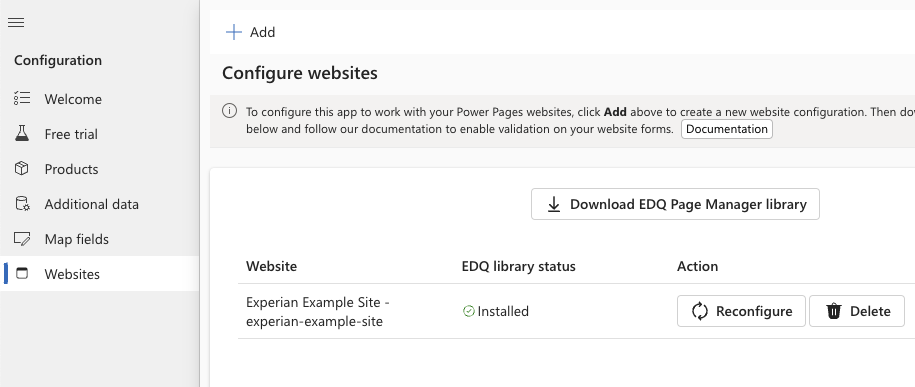Download EDQ Page Manager library
Screen dimensions: 915x387
click(x=675, y=204)
